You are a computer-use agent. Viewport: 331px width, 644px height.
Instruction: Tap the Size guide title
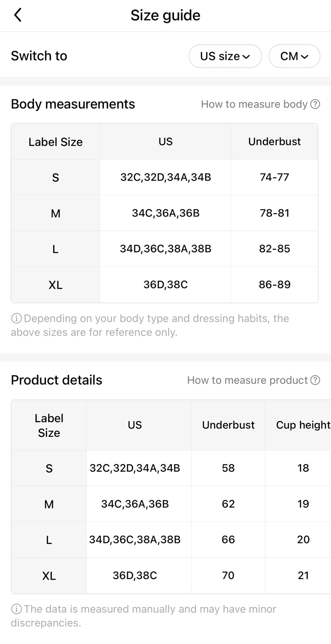tap(165, 15)
